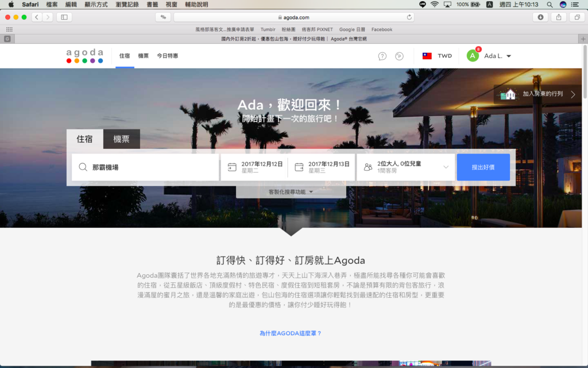Open 今日特惠 in top navigation
588x368 pixels.
coord(167,56)
